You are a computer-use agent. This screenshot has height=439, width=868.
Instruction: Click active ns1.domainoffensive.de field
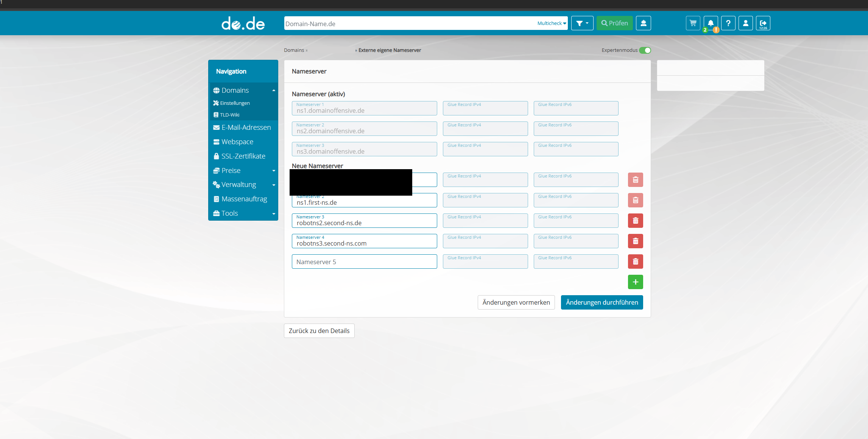click(364, 108)
